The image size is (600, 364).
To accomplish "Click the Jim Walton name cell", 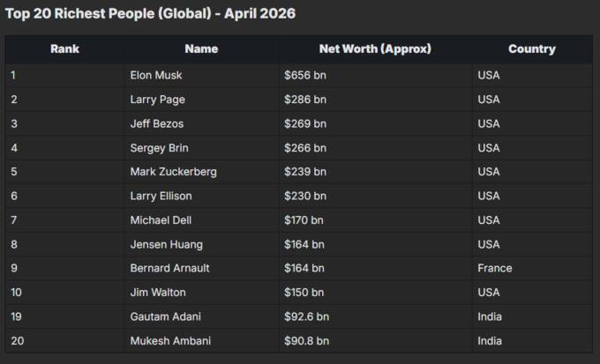I will (202, 293).
